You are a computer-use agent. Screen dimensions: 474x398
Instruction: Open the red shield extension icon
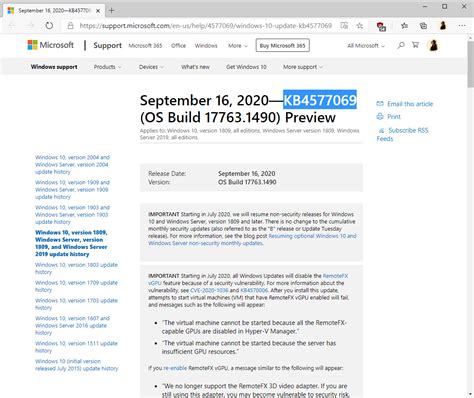pos(381,26)
